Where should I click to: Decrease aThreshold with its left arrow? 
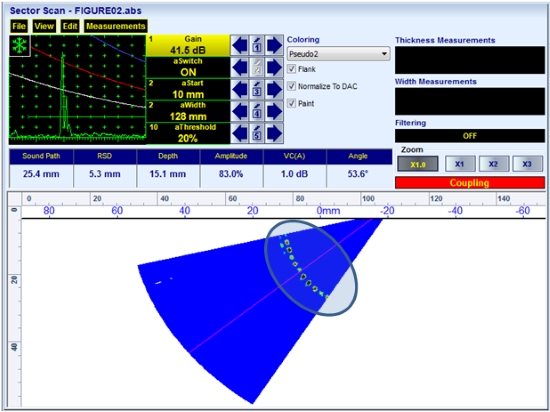point(240,134)
